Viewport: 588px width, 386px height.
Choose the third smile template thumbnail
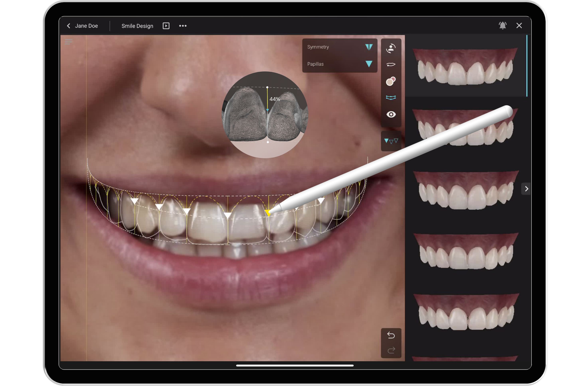click(465, 190)
